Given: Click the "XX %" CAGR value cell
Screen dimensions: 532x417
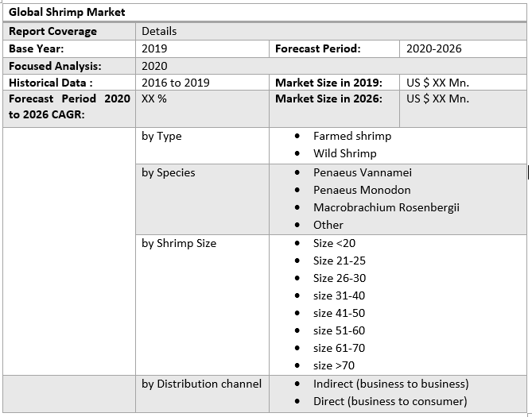Looking at the screenshot, I should (x=154, y=99).
